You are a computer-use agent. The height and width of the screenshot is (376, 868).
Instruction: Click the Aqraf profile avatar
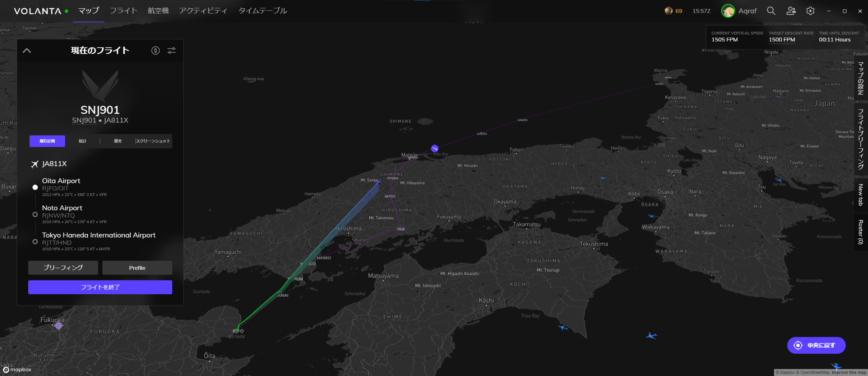pyautogui.click(x=728, y=11)
